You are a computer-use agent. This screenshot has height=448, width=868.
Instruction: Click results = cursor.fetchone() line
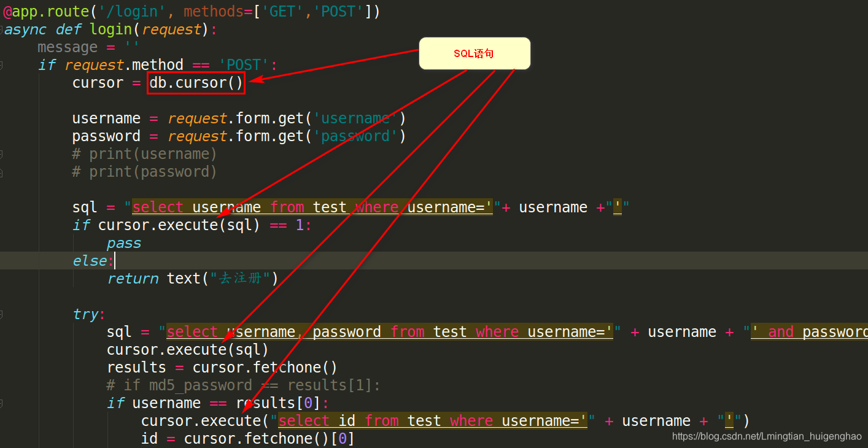click(222, 368)
